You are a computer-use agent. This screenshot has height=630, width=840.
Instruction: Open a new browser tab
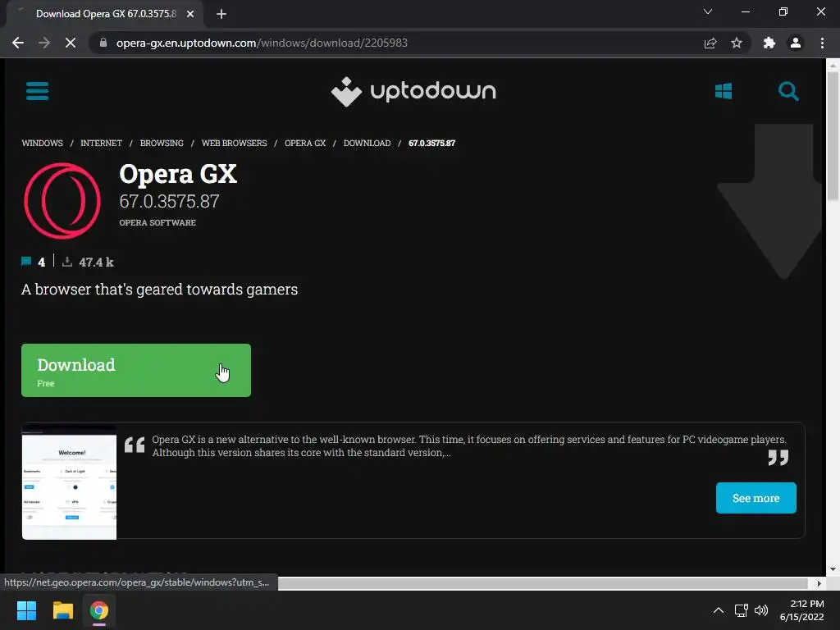click(x=221, y=14)
